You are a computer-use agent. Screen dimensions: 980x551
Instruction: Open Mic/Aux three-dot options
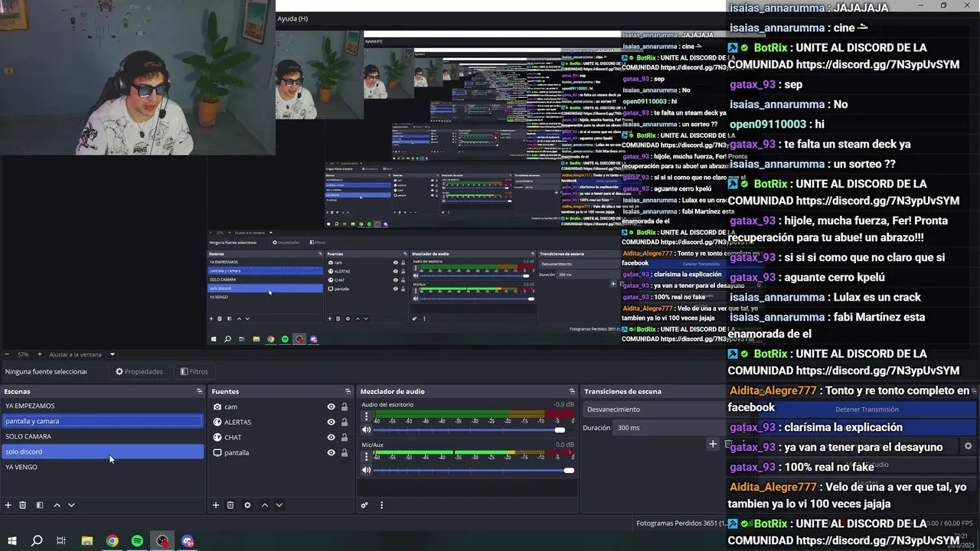pyautogui.click(x=366, y=457)
